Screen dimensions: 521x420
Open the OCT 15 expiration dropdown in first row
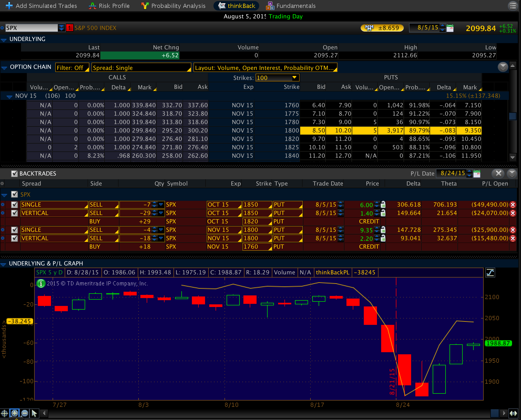pos(224,204)
